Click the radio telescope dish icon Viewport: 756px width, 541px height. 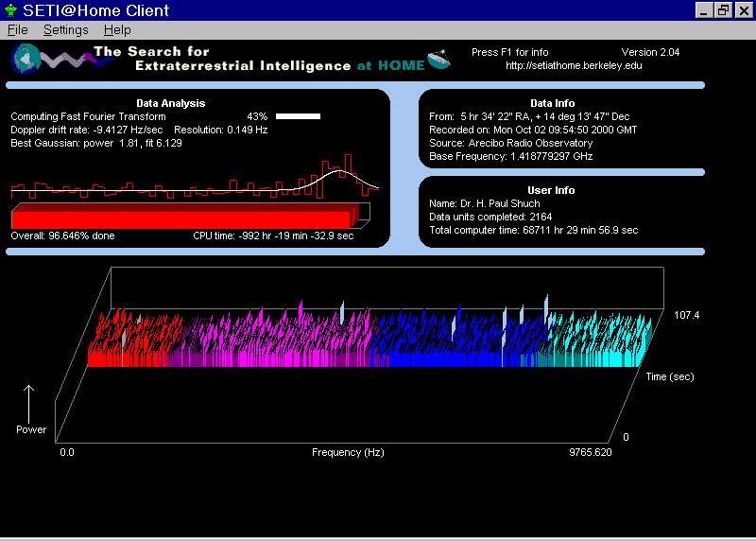[438, 60]
